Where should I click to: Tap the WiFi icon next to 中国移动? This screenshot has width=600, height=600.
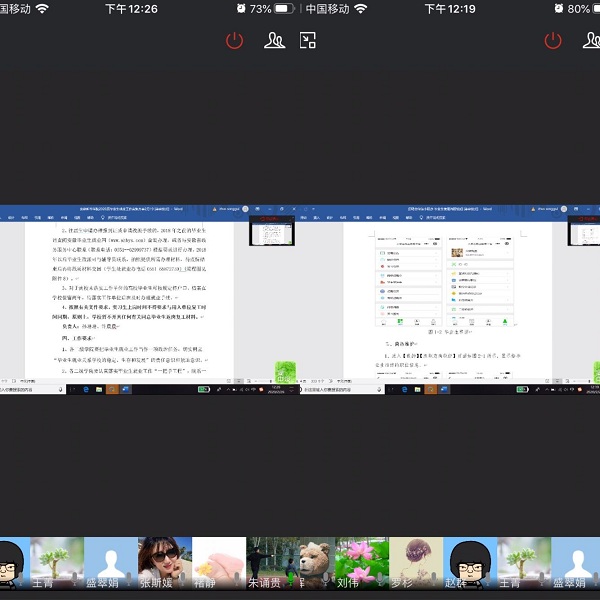(x=360, y=9)
